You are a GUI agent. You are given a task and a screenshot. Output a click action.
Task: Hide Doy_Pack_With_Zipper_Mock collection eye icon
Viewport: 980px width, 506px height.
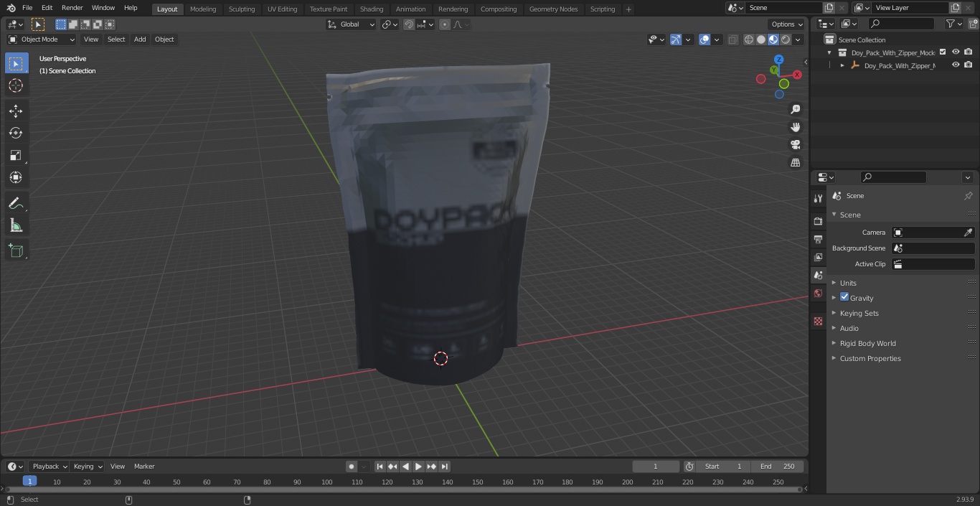956,52
